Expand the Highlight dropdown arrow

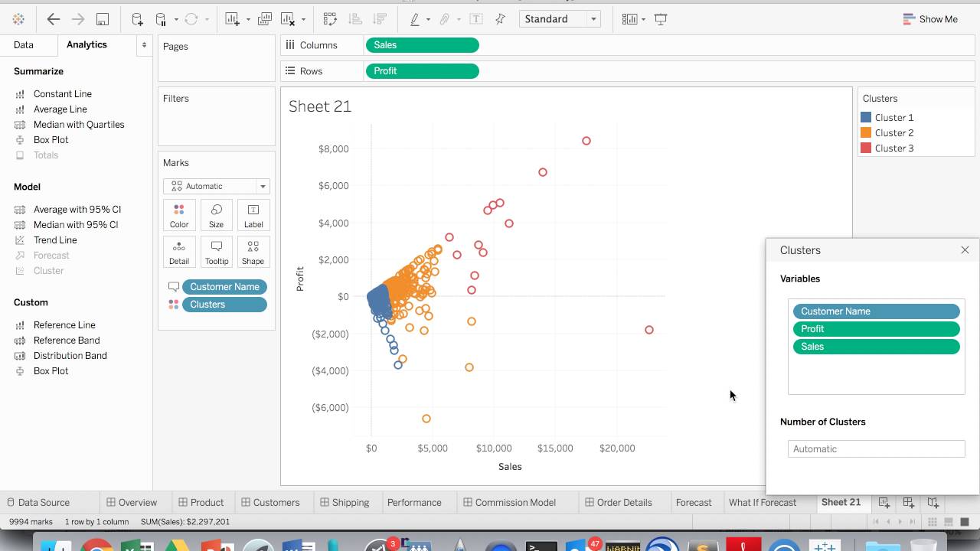428,20
